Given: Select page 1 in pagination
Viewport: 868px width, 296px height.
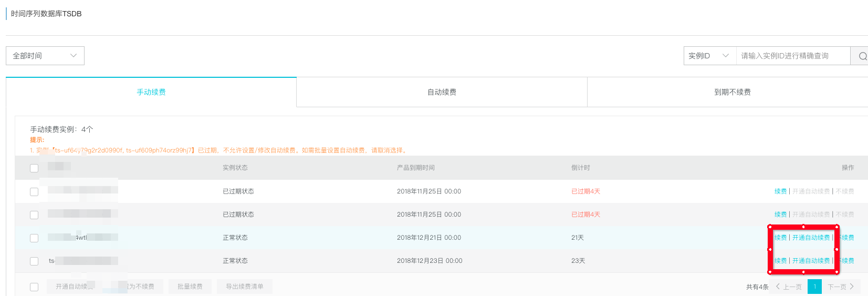Looking at the screenshot, I should [814, 287].
